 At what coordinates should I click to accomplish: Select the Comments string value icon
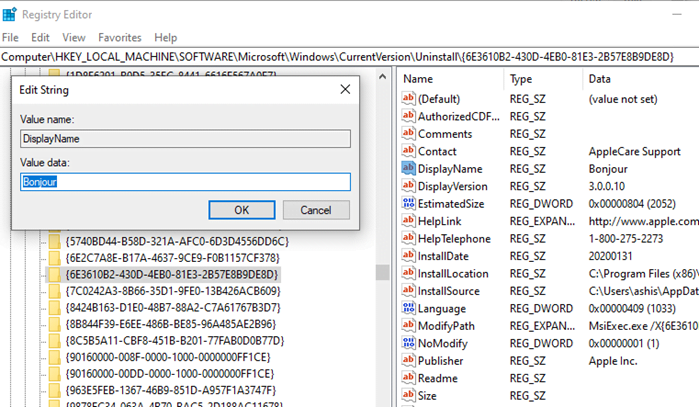coord(408,133)
